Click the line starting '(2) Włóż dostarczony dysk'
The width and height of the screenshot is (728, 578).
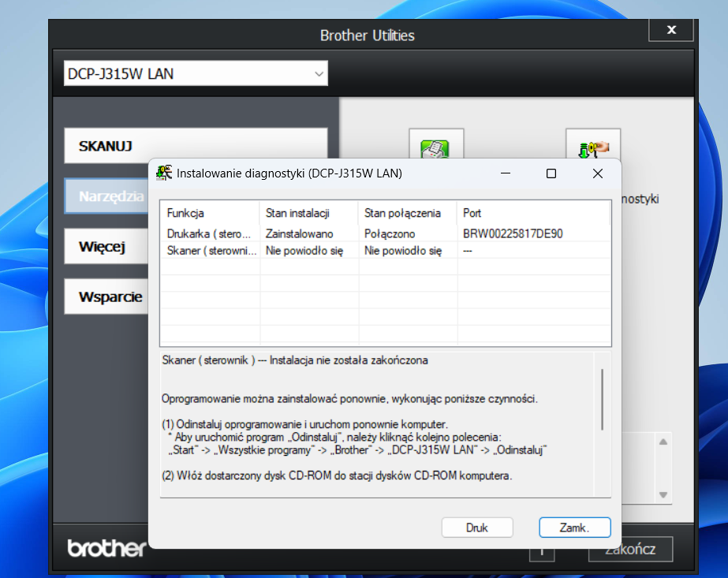tap(337, 475)
